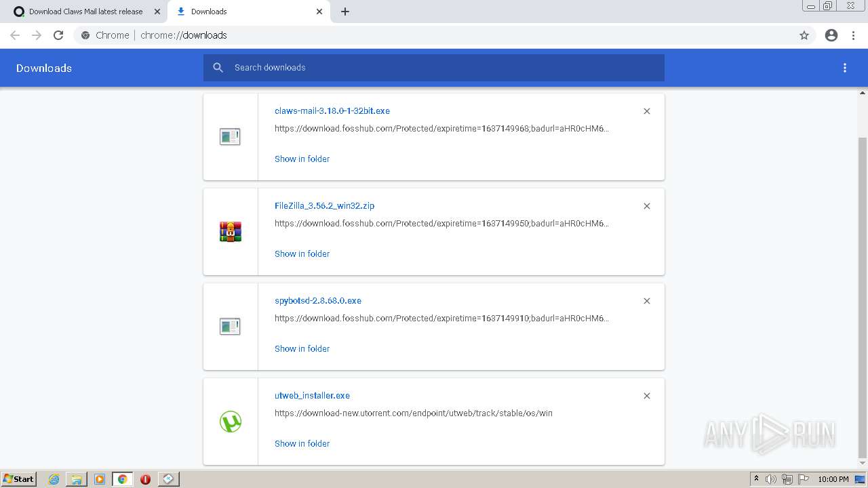Open Windows Explorer from taskbar

77,479
